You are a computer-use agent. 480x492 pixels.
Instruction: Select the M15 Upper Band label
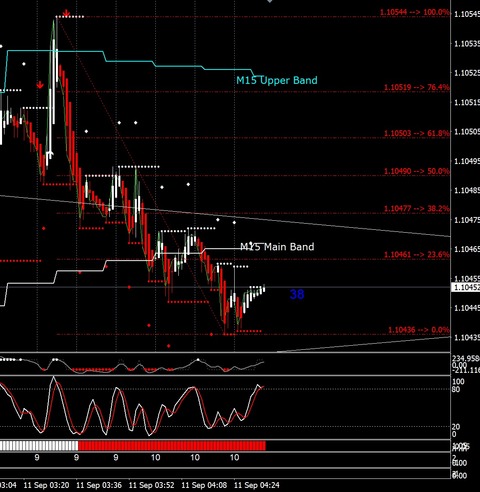[277, 80]
